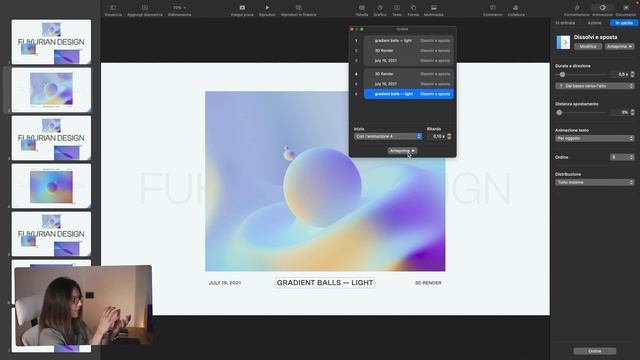Add a text box with Testo icon
640x360 pixels.
tap(397, 8)
